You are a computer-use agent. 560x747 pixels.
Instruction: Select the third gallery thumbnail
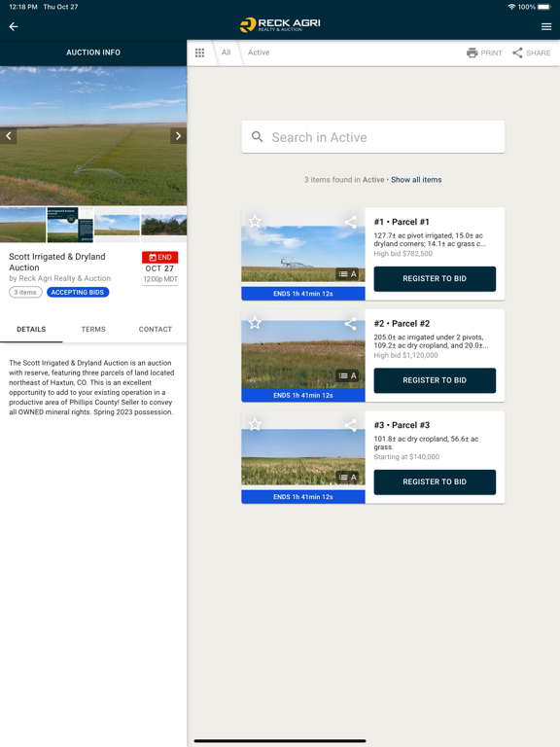pos(117,225)
